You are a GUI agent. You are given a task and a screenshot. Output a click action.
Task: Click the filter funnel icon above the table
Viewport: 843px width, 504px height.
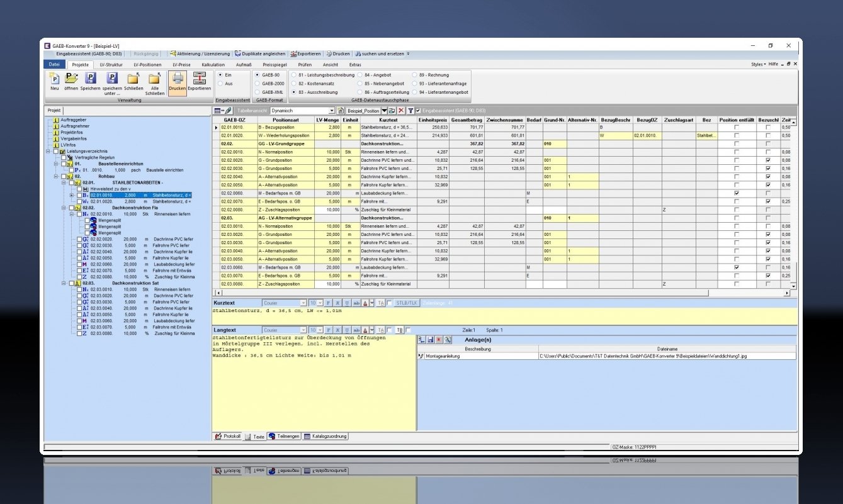[x=410, y=111]
